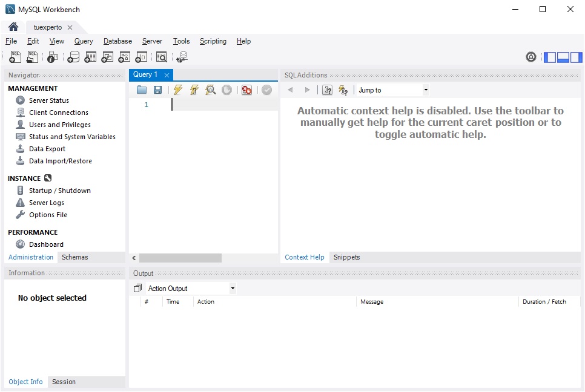Click the create new SQL tab icon
This screenshot has height=392, width=585.
(x=16, y=57)
